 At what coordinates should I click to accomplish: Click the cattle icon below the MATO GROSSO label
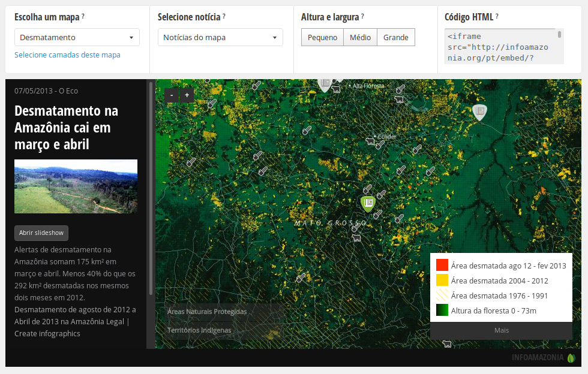pyautogui.click(x=356, y=237)
